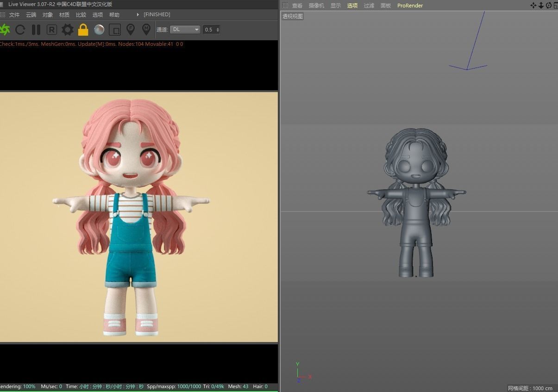Click the rendered character image in Live Viewer
This screenshot has width=558, height=392.
pos(131,217)
